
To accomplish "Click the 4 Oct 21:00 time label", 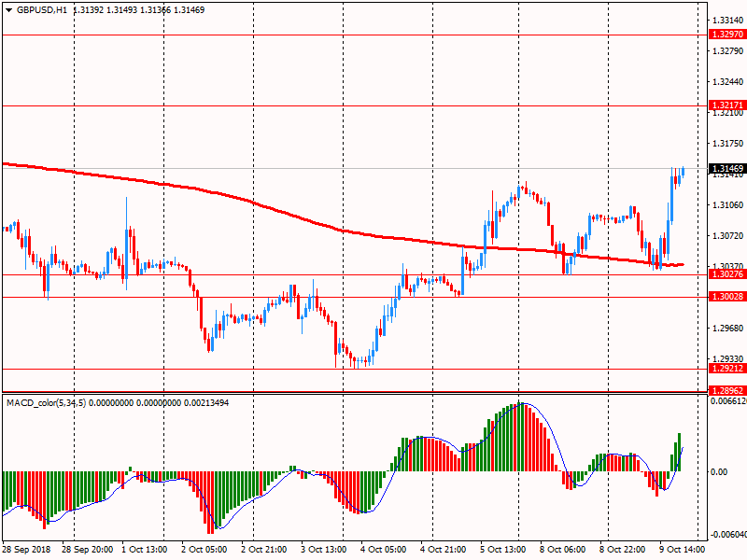I will coord(443,550).
